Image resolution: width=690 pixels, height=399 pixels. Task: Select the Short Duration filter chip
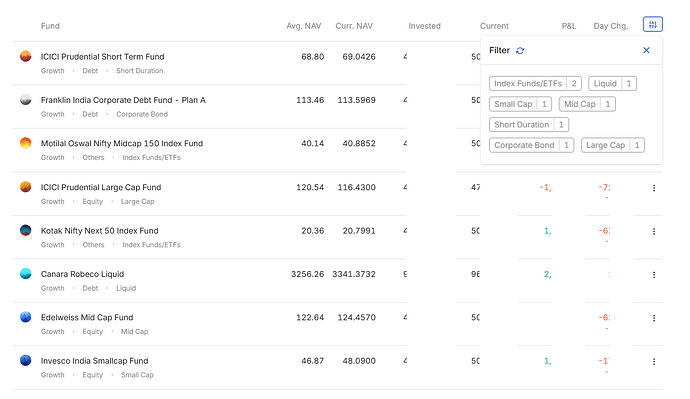click(x=529, y=125)
